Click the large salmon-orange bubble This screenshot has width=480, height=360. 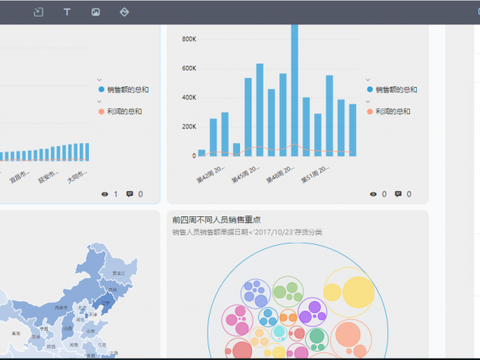[x=348, y=334]
